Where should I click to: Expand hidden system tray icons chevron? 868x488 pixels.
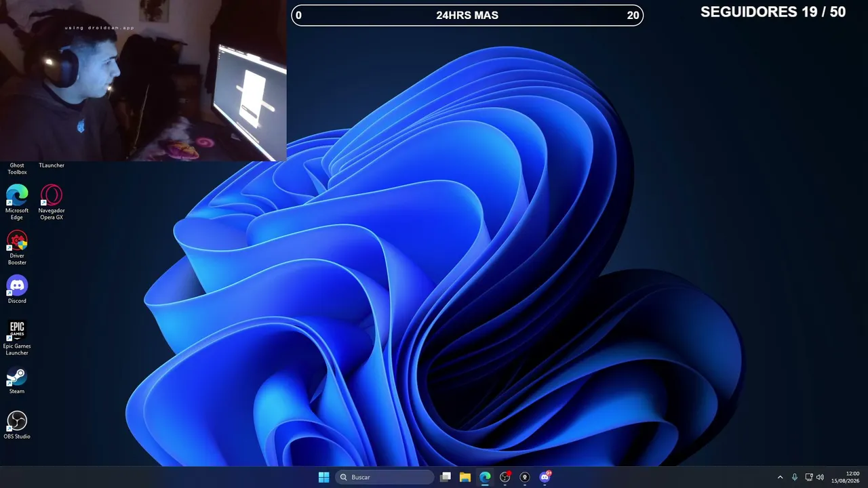[780, 477]
